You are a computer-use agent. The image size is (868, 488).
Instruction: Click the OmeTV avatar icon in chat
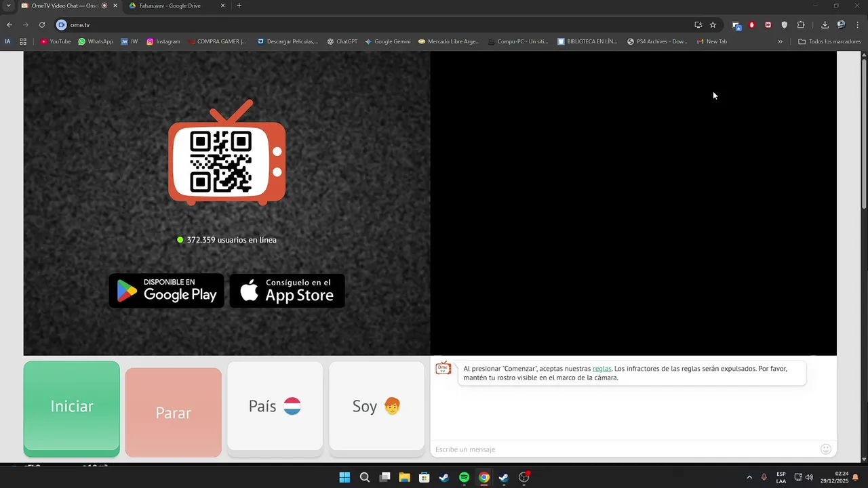point(443,368)
